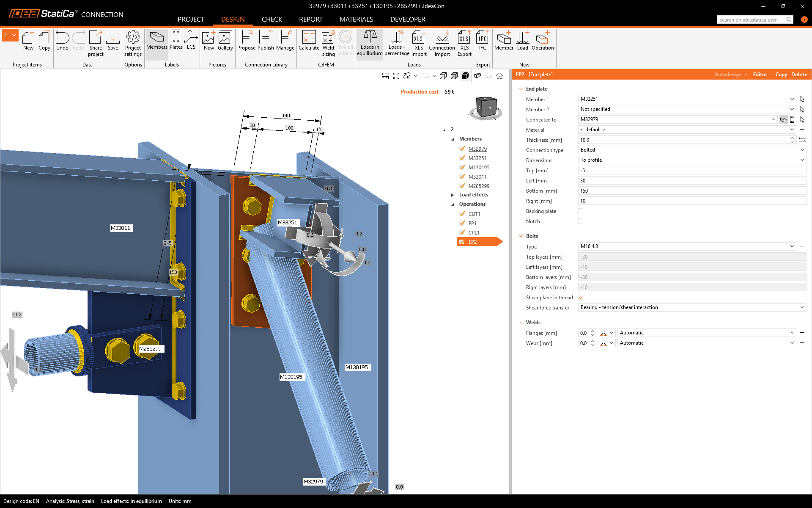The image size is (812, 508).
Task: Open the MATERIALS tab
Action: click(356, 19)
